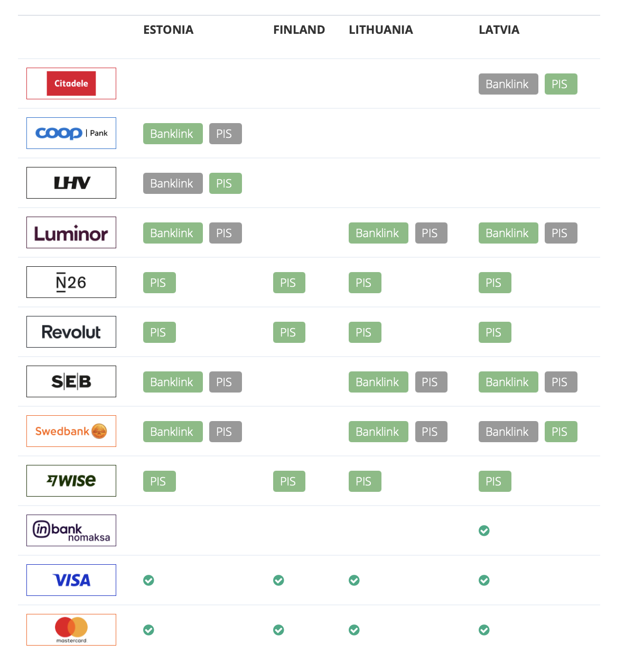
Task: Select the Revolut logo
Action: [x=71, y=332]
